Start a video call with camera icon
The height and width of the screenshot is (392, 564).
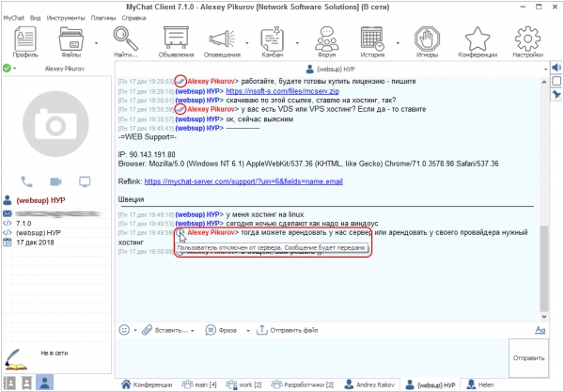pyautogui.click(x=55, y=181)
